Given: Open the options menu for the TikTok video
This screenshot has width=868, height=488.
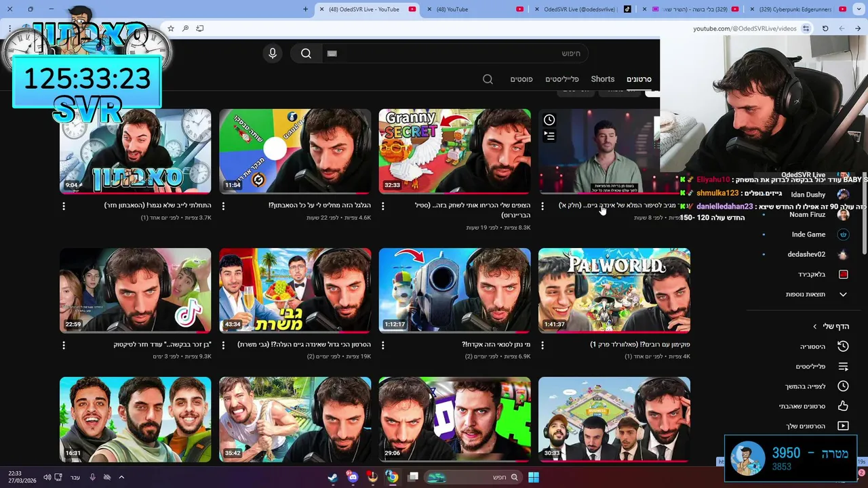Looking at the screenshot, I should (64, 345).
